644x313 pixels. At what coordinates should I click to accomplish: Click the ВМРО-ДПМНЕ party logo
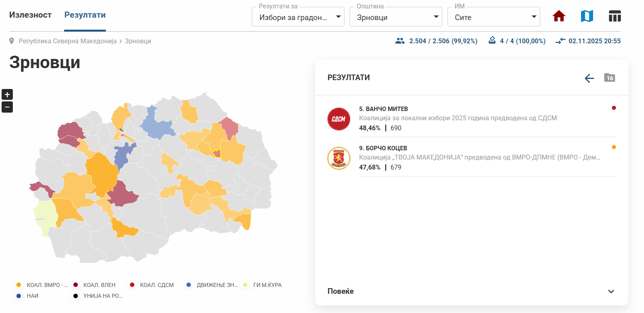tap(339, 158)
